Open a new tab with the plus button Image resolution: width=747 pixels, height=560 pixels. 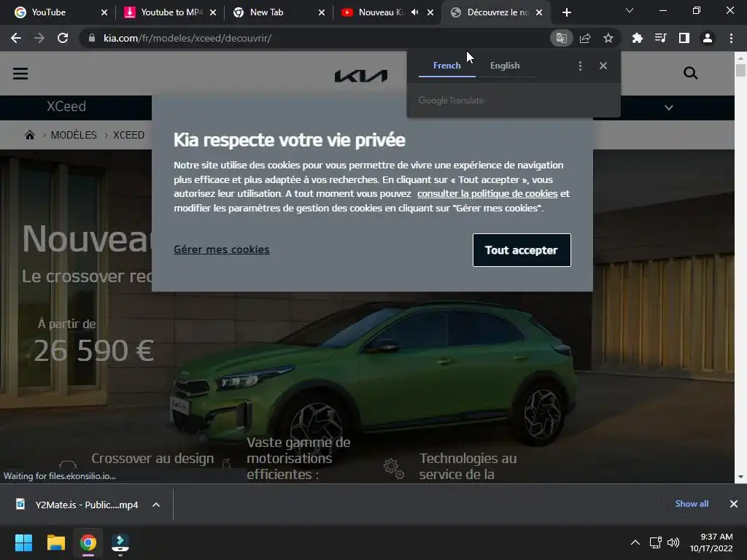pos(566,12)
